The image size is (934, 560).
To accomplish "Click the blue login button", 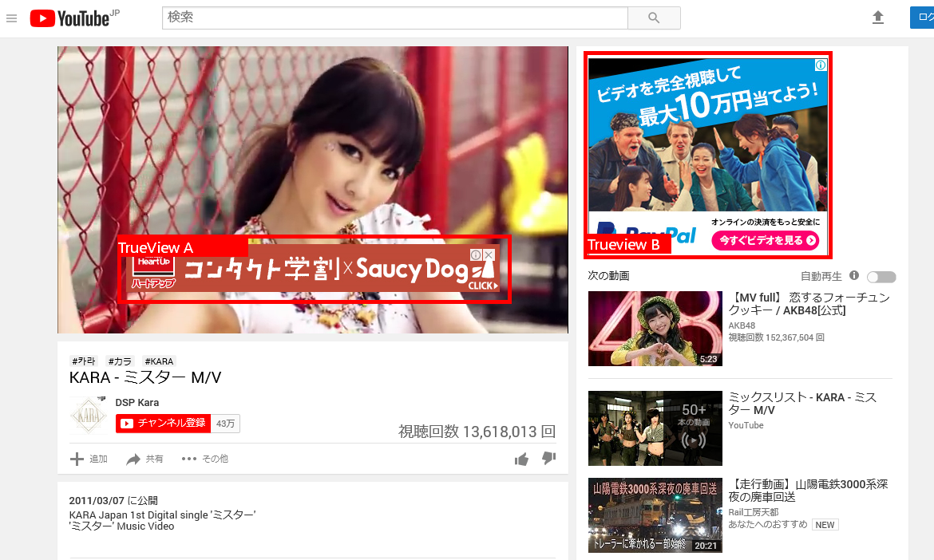I will [x=921, y=18].
